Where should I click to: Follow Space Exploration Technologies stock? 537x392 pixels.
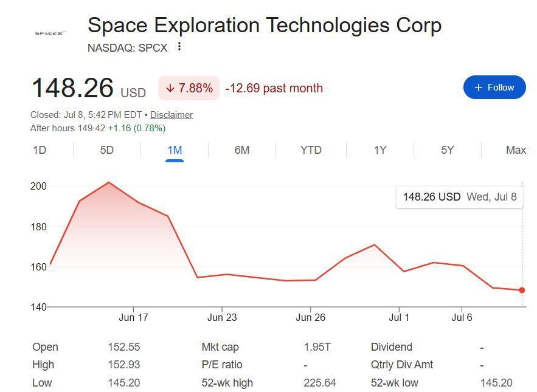pos(494,88)
